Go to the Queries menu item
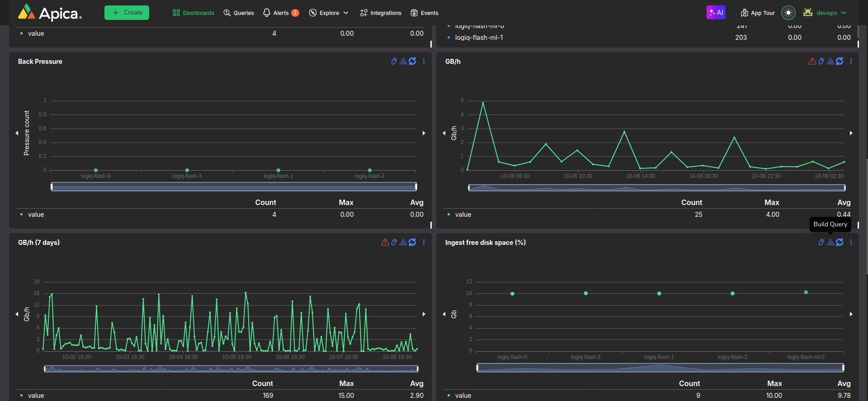868x401 pixels. coord(239,13)
